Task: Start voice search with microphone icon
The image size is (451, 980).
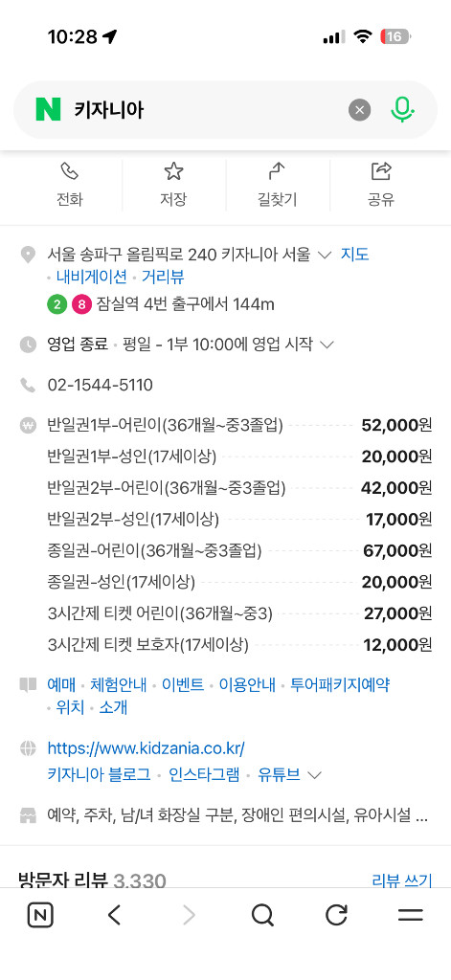Action: (402, 110)
